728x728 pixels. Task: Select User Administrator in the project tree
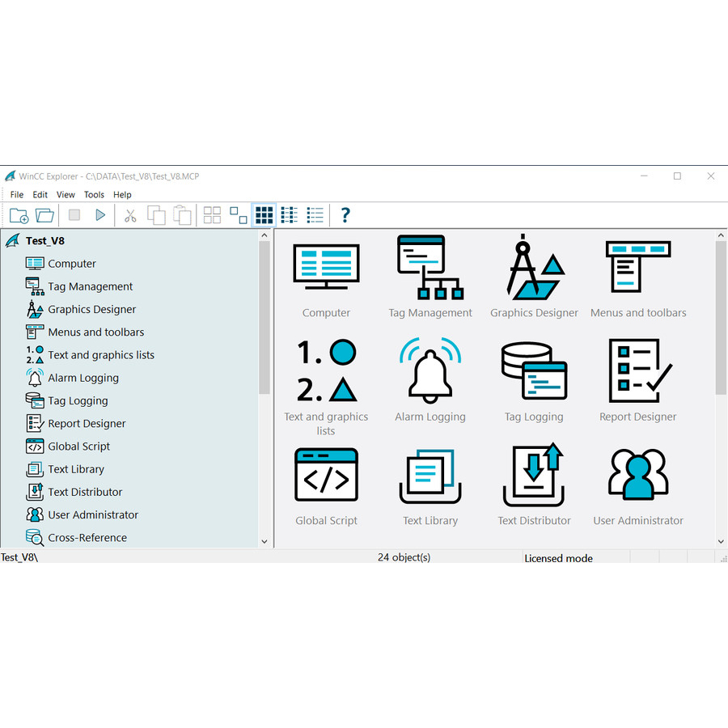coord(93,515)
